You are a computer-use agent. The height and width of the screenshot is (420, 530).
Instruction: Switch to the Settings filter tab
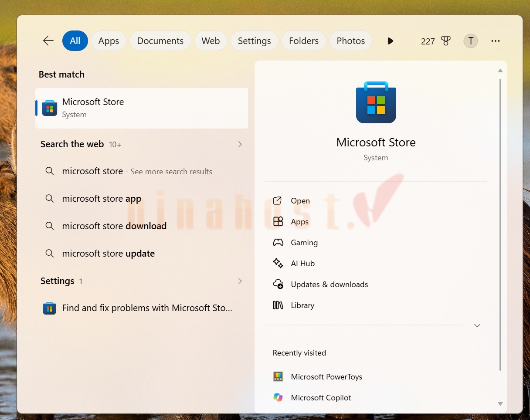coord(254,41)
